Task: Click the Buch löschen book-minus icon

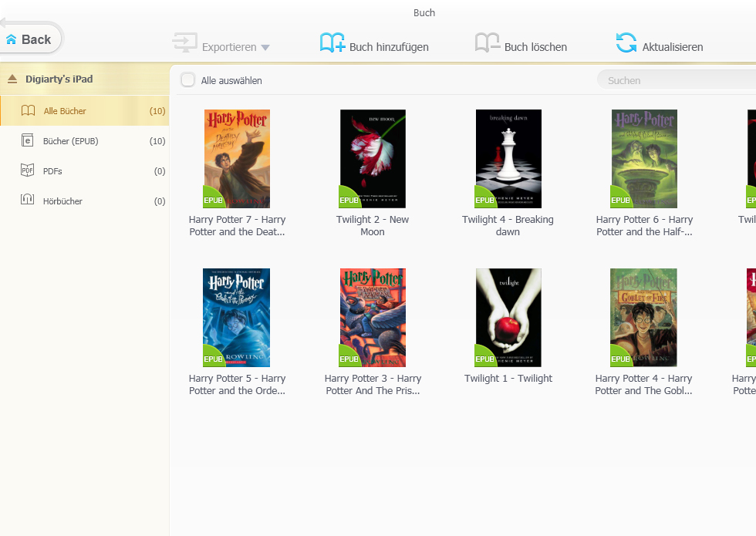Action: tap(488, 43)
